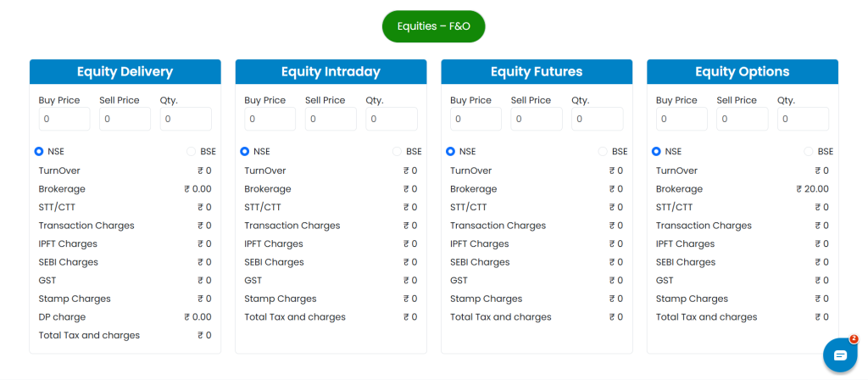Image resolution: width=868 pixels, height=380 pixels.
Task: Click Transaction Charges label in Equity Futures
Action: coord(498,226)
